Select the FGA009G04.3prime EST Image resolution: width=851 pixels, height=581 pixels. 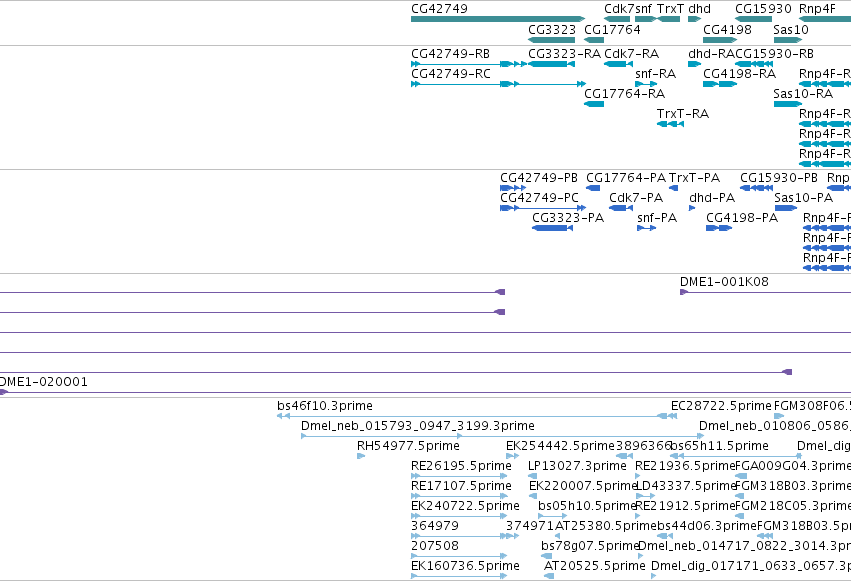click(741, 476)
